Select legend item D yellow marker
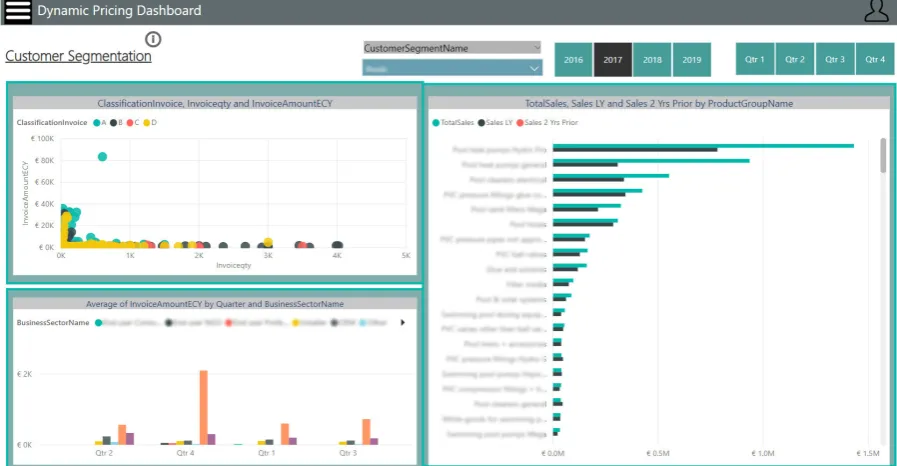897x466 pixels. click(146, 122)
